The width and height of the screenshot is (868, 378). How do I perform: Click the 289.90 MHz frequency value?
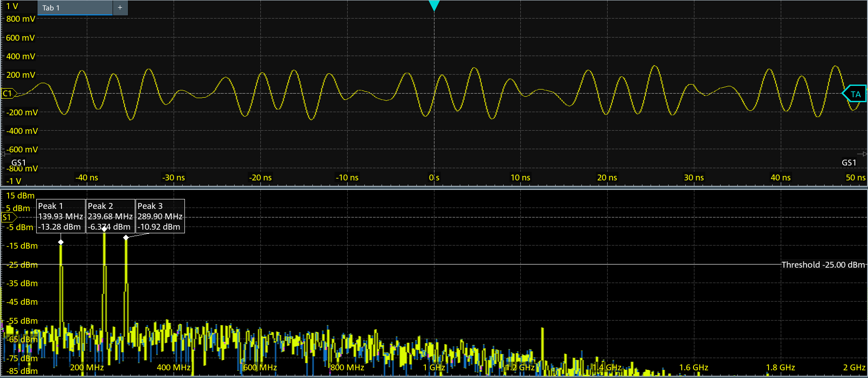coord(160,217)
